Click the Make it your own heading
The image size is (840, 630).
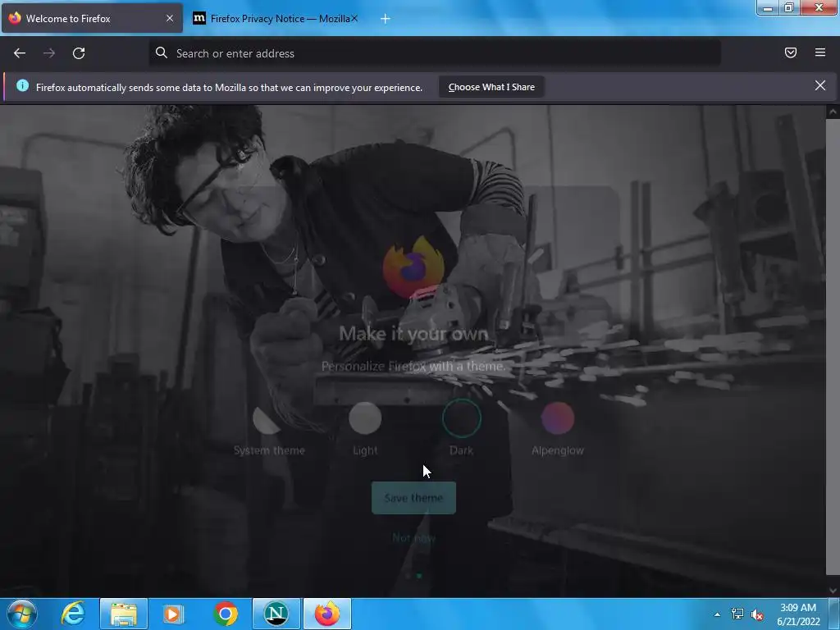[x=413, y=334]
